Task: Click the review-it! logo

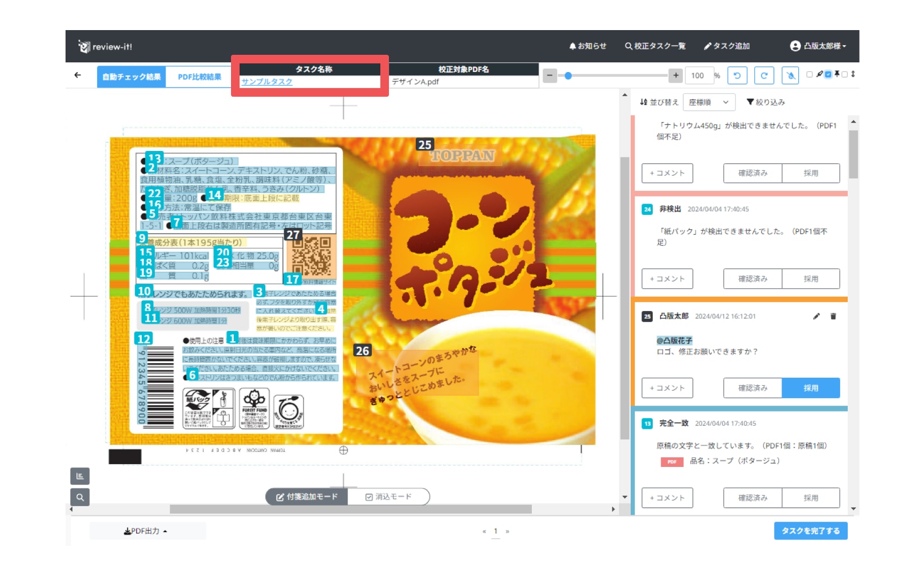Action: pos(105,47)
